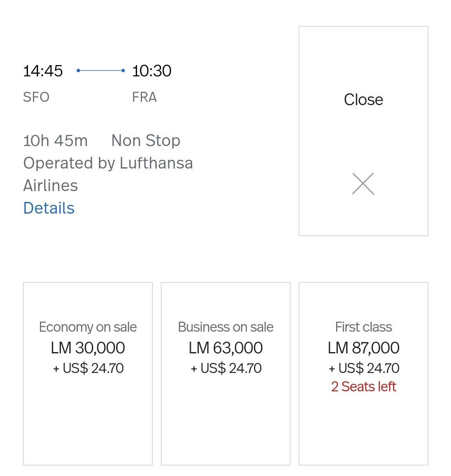Click the LM 63,000 miles price
This screenshot has width=451, height=476.
pyautogui.click(x=225, y=348)
